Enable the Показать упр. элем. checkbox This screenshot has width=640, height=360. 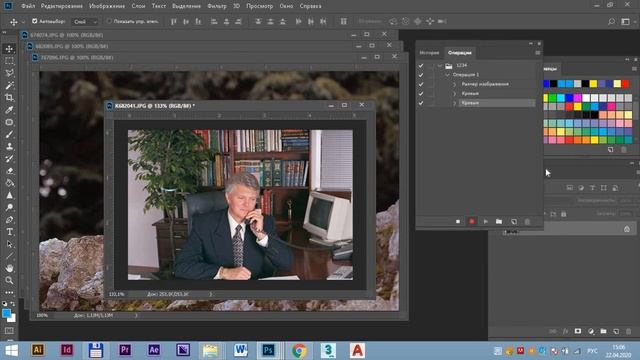109,21
